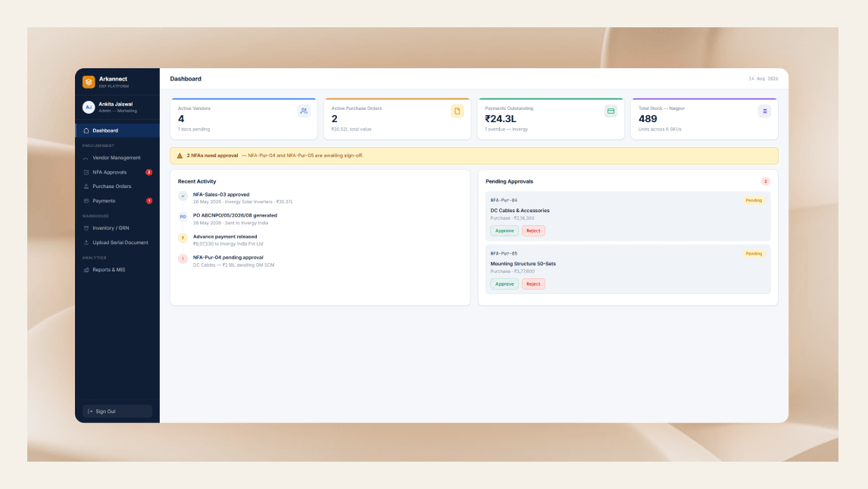Click the Inventory / GRN sidebar icon
The image size is (868, 489).
point(86,228)
